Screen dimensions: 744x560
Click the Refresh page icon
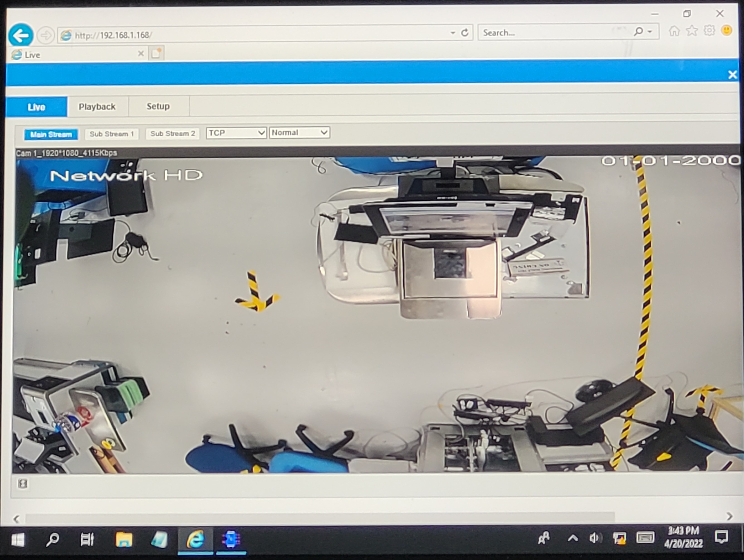(465, 33)
